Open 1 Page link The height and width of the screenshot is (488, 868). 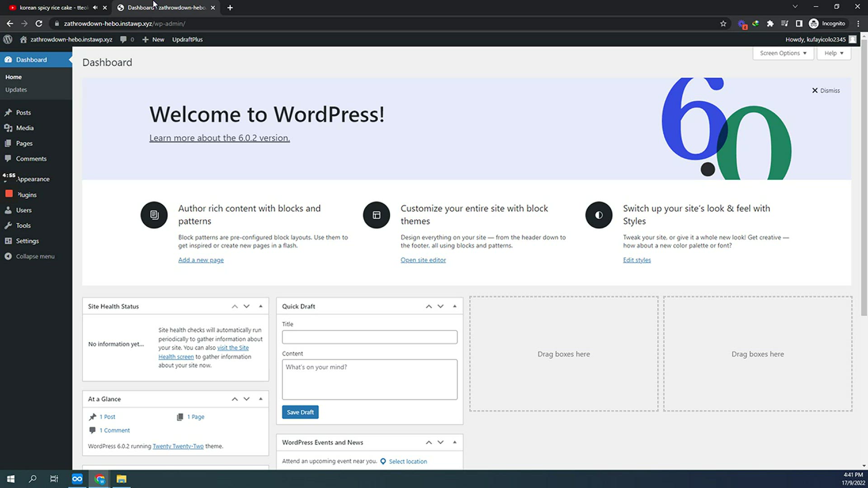point(196,417)
